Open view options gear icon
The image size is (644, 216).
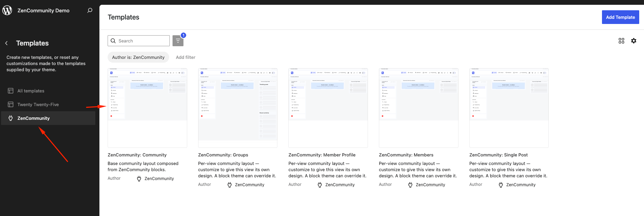point(634,41)
